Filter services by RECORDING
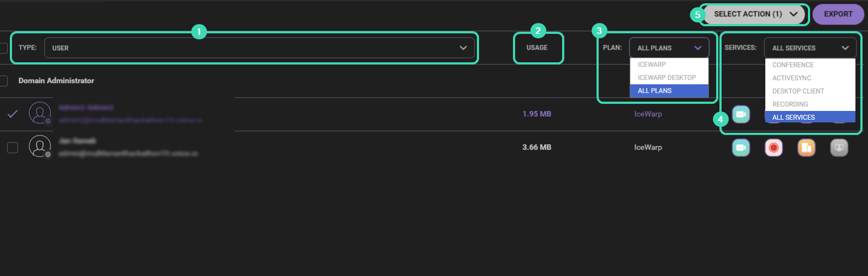This screenshot has width=868, height=276. 810,104
